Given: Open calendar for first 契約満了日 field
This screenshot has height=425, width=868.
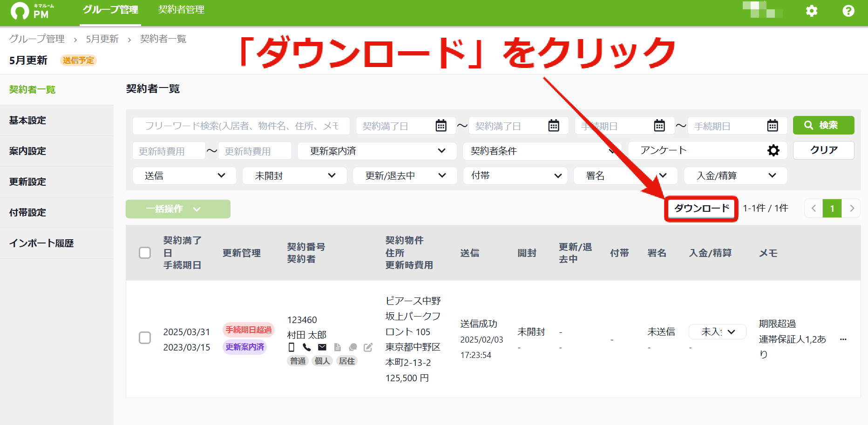Looking at the screenshot, I should click(441, 126).
